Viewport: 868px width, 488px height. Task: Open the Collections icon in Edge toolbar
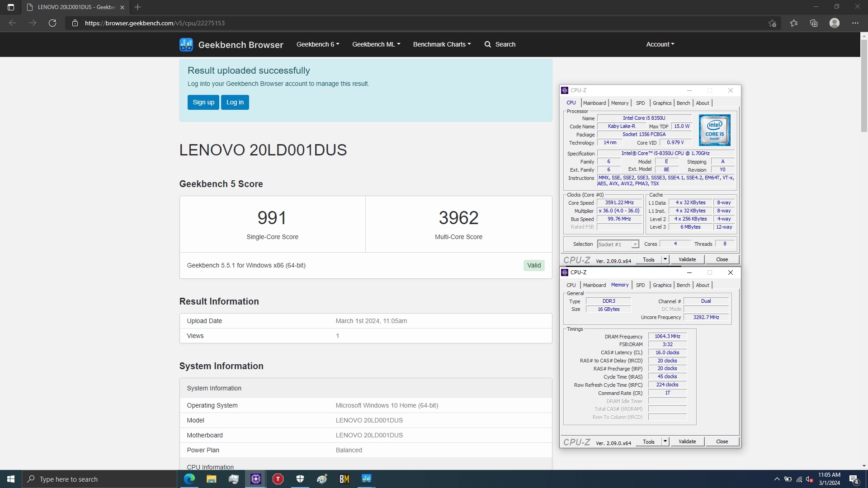814,23
